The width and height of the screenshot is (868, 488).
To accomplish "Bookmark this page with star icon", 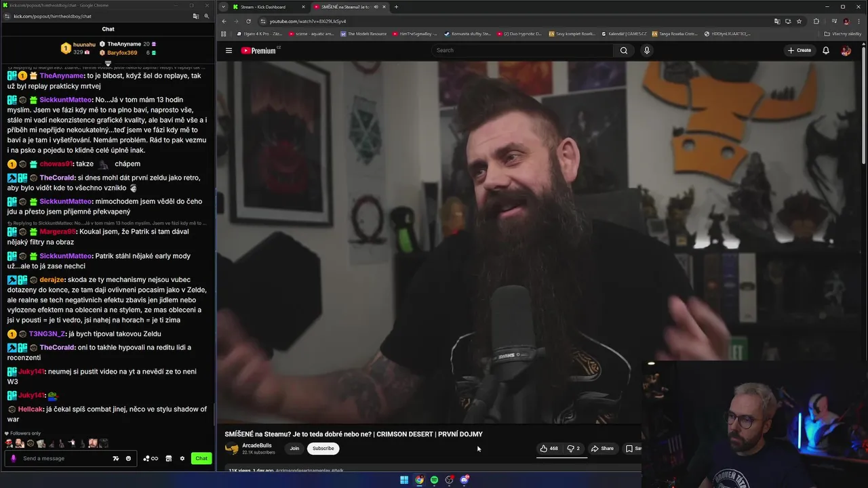I will 799,21.
